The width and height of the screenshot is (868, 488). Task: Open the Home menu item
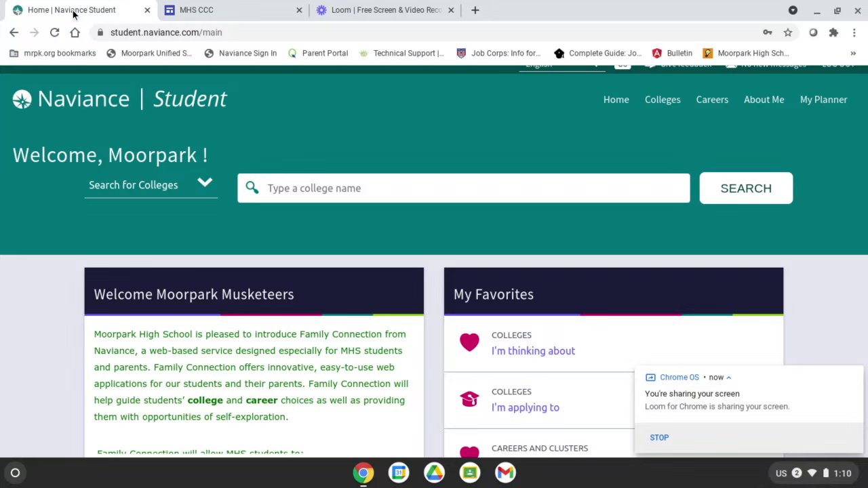[x=616, y=100]
